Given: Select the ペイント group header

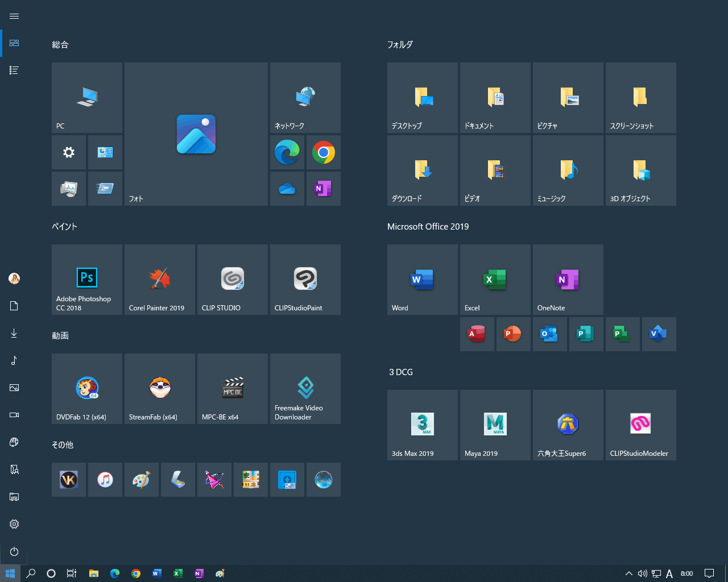Looking at the screenshot, I should (x=64, y=226).
